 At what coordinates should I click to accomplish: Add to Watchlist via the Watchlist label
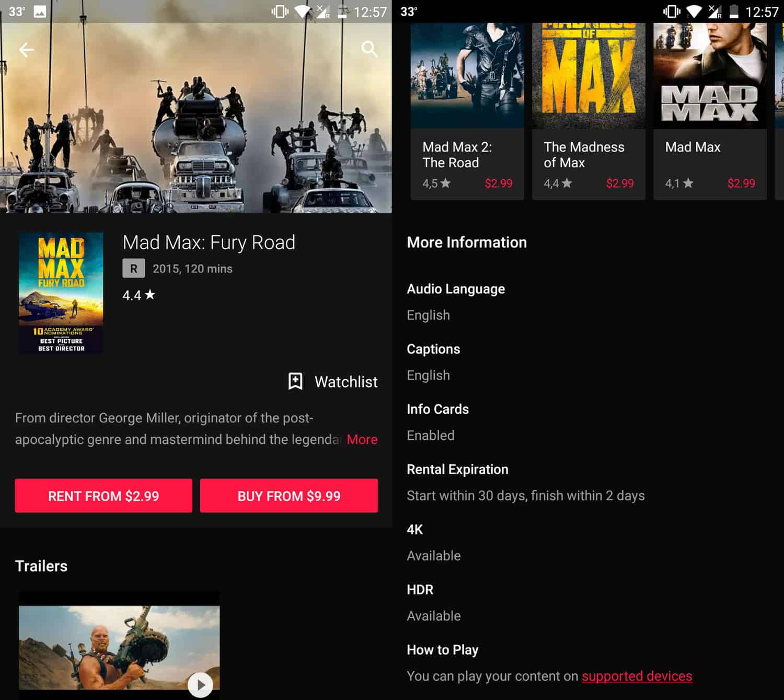346,382
